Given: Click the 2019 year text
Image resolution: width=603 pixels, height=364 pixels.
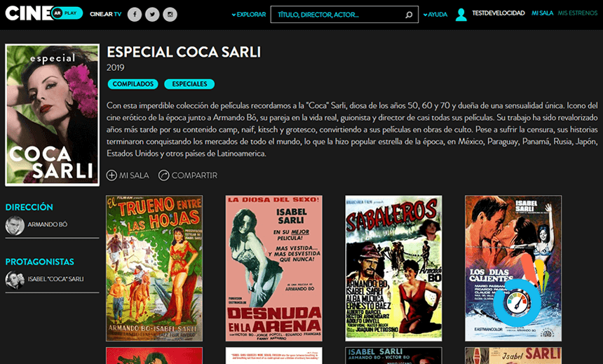Looking at the screenshot, I should tap(116, 68).
